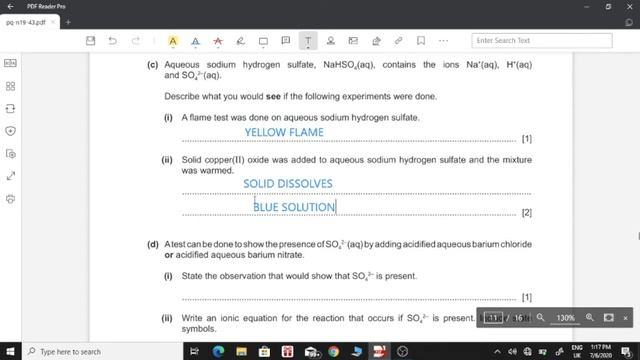The height and width of the screenshot is (360, 640).
Task: Zoom in with the plus magnifier
Action: [x=589, y=317]
